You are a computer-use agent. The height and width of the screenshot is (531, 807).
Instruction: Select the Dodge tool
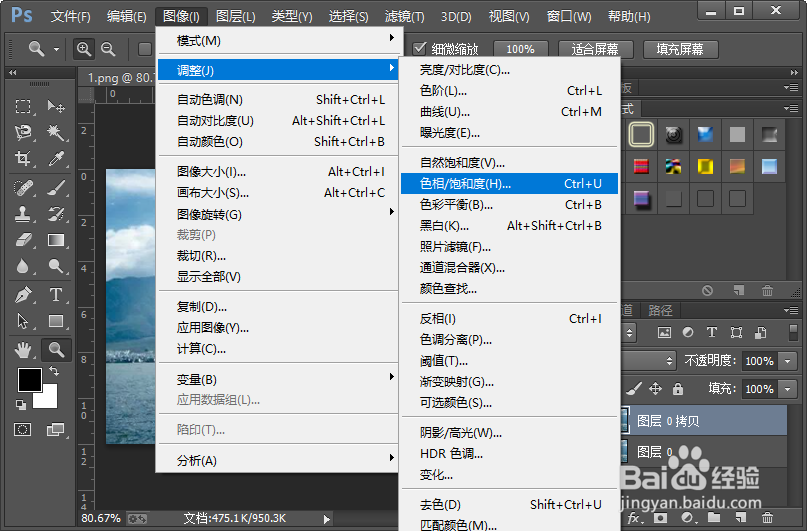[x=56, y=266]
